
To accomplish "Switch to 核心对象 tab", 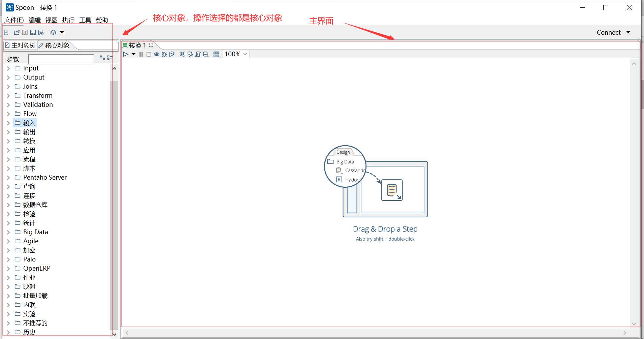I will pyautogui.click(x=54, y=45).
